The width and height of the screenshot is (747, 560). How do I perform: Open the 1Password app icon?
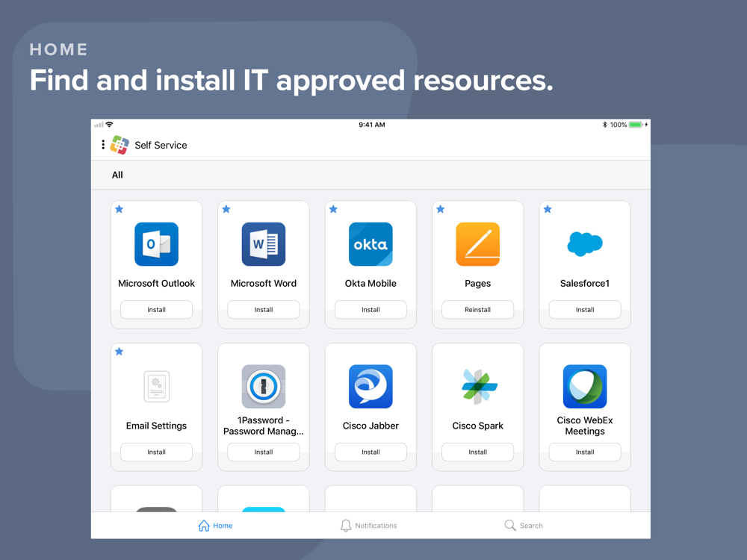point(264,386)
